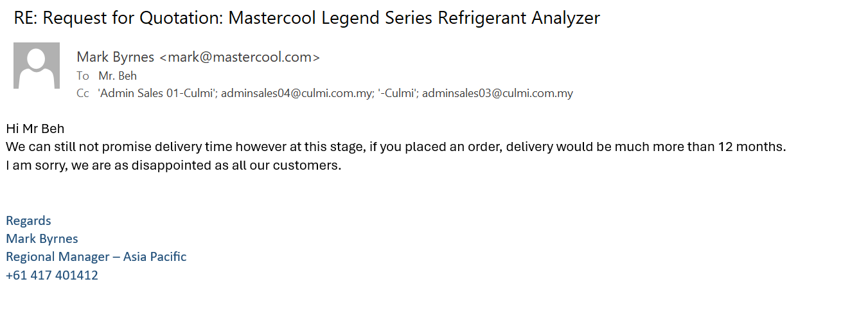868x313 pixels.
Task: Click the Regional Manager – Asia Pacific title
Action: [96, 256]
